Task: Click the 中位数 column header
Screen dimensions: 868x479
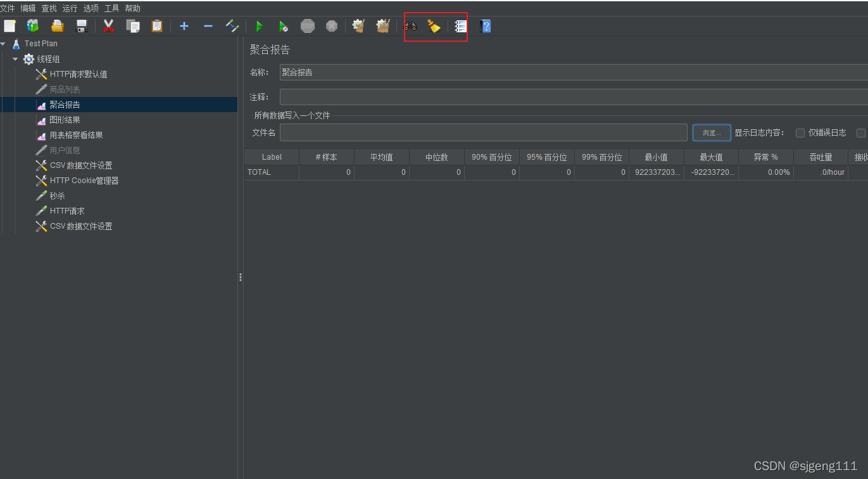Action: click(437, 157)
